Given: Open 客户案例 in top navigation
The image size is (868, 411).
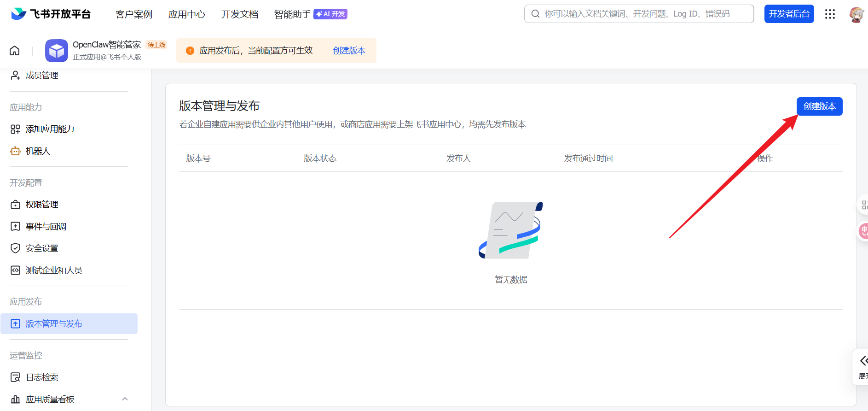Looking at the screenshot, I should click(x=133, y=14).
